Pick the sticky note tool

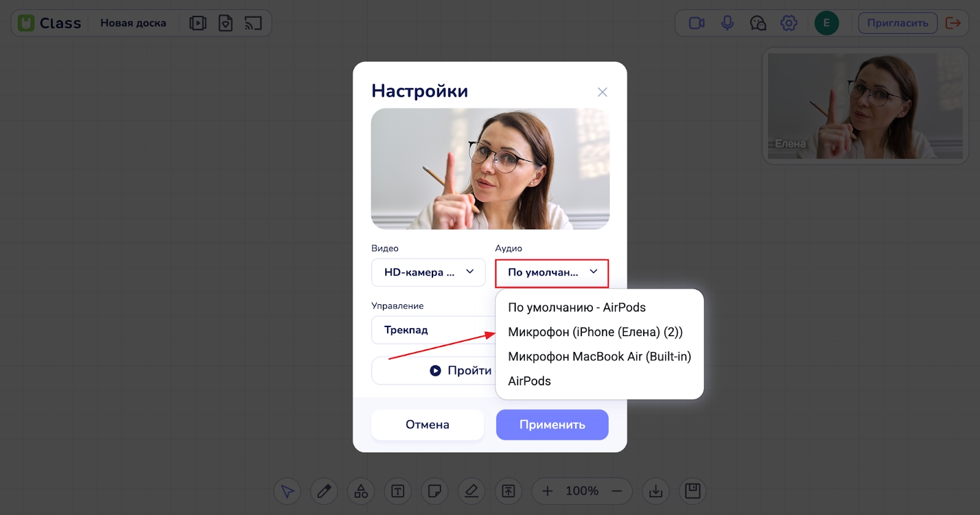[x=434, y=491]
